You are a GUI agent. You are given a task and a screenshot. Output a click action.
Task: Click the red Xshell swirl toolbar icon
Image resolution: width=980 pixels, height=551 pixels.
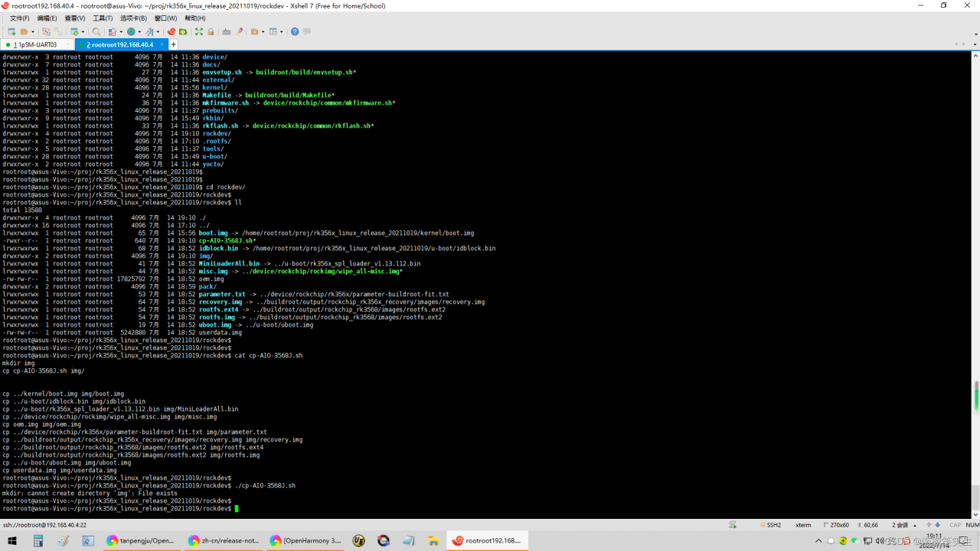tap(171, 31)
